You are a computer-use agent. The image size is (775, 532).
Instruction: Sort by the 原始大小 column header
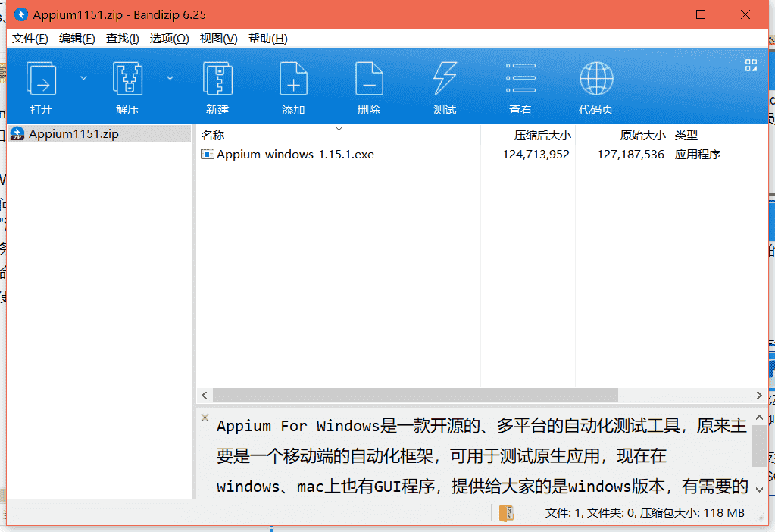click(x=623, y=135)
